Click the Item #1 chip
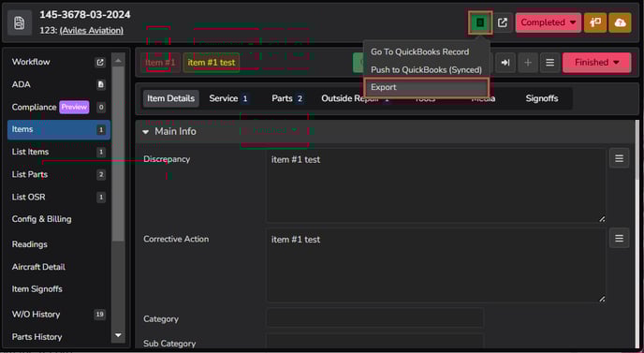 (x=160, y=63)
